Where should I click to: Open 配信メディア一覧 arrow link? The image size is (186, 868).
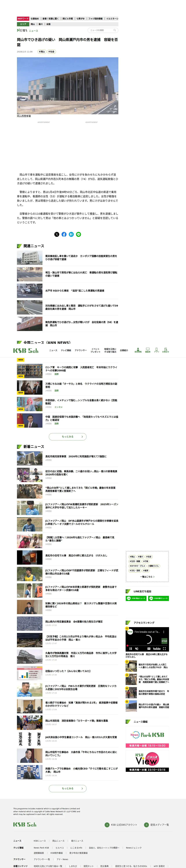point(157,825)
